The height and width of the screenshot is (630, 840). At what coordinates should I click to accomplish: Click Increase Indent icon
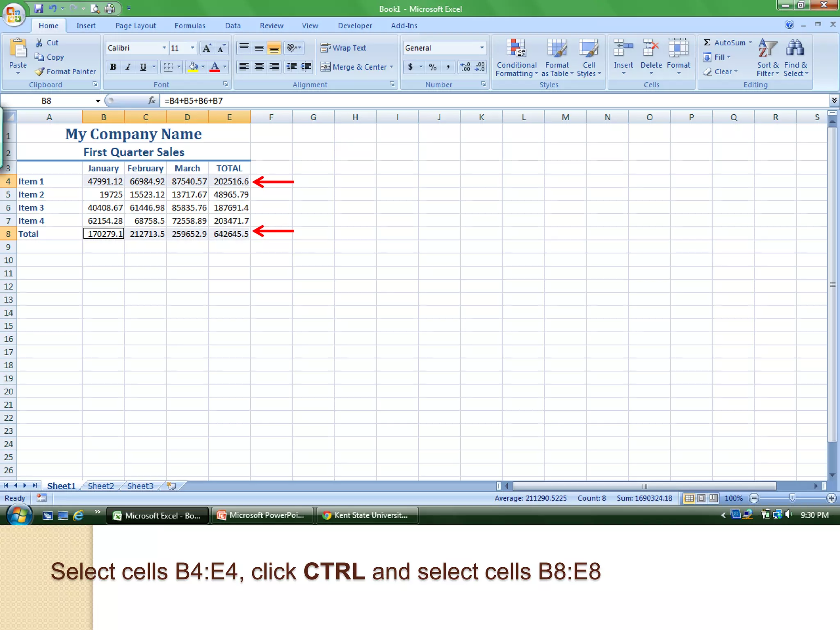(x=306, y=67)
